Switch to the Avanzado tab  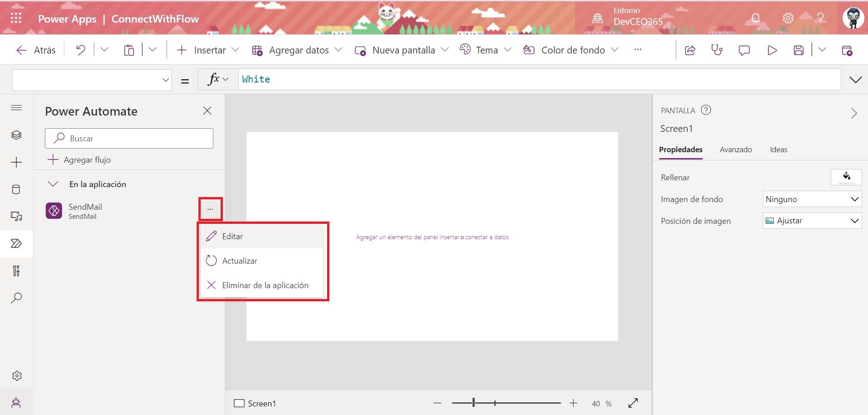[x=736, y=150]
